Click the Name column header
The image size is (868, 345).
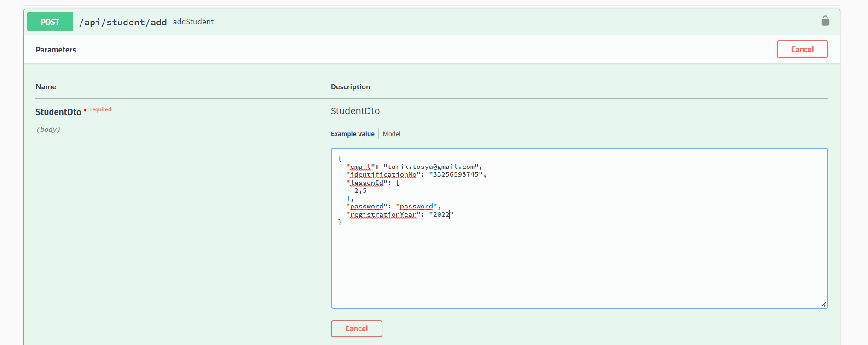(46, 87)
